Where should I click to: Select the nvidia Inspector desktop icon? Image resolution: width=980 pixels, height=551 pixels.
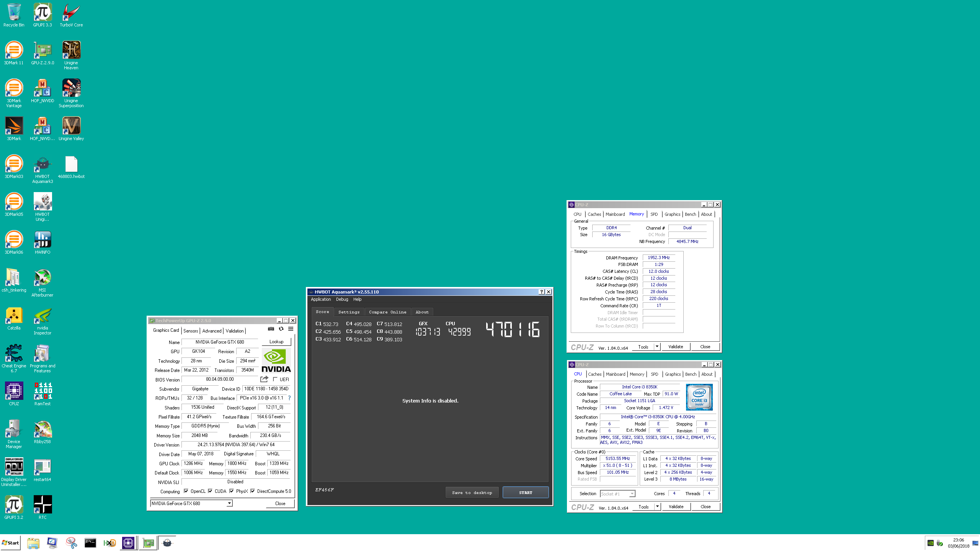pos(42,321)
